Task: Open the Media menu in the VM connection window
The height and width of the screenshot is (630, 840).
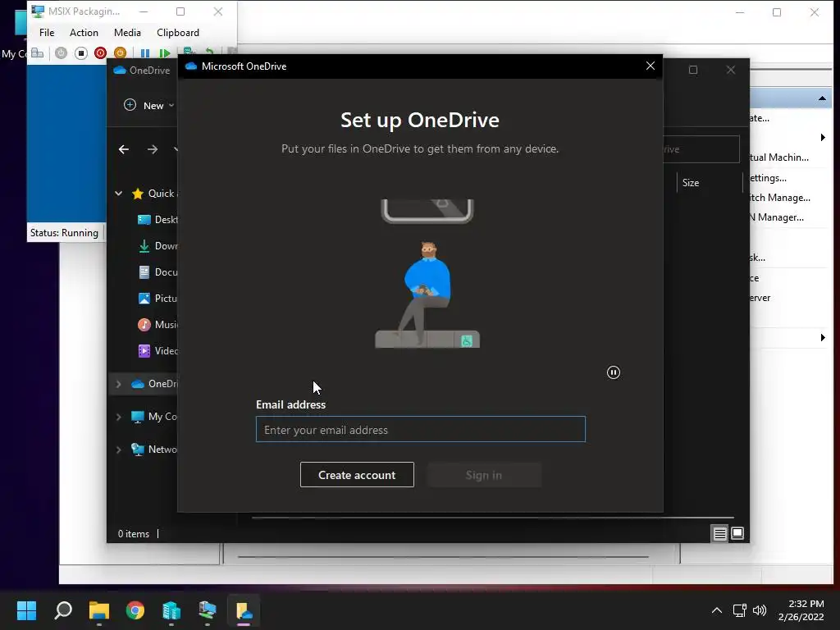Action: pos(127,33)
